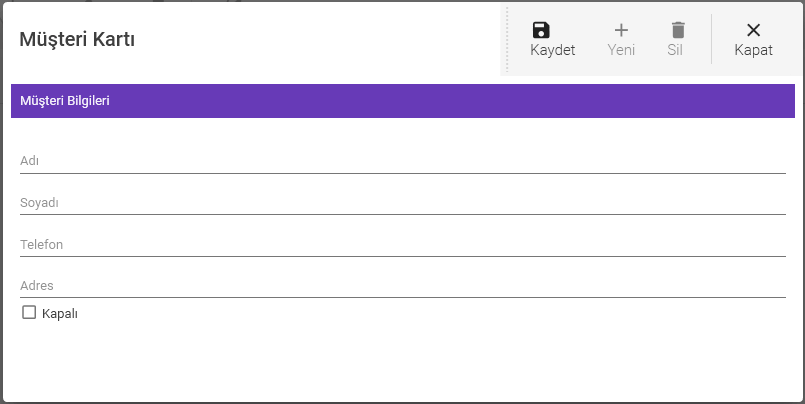Grab the dotted toolbar drag handle
805x404 pixels.
pyautogui.click(x=508, y=39)
